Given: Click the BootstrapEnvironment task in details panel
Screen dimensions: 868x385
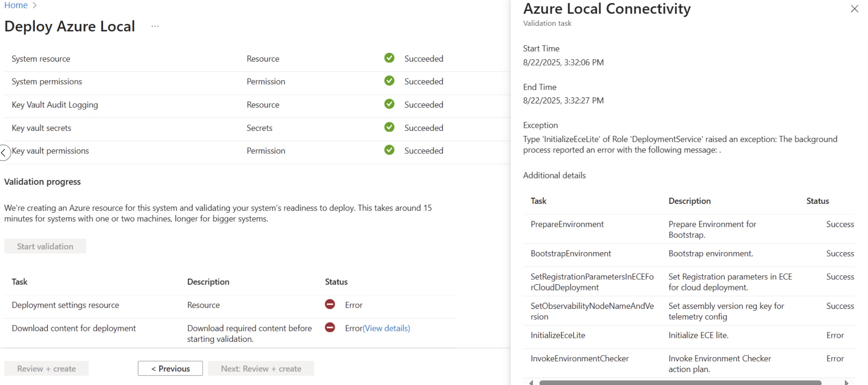Looking at the screenshot, I should point(571,253).
